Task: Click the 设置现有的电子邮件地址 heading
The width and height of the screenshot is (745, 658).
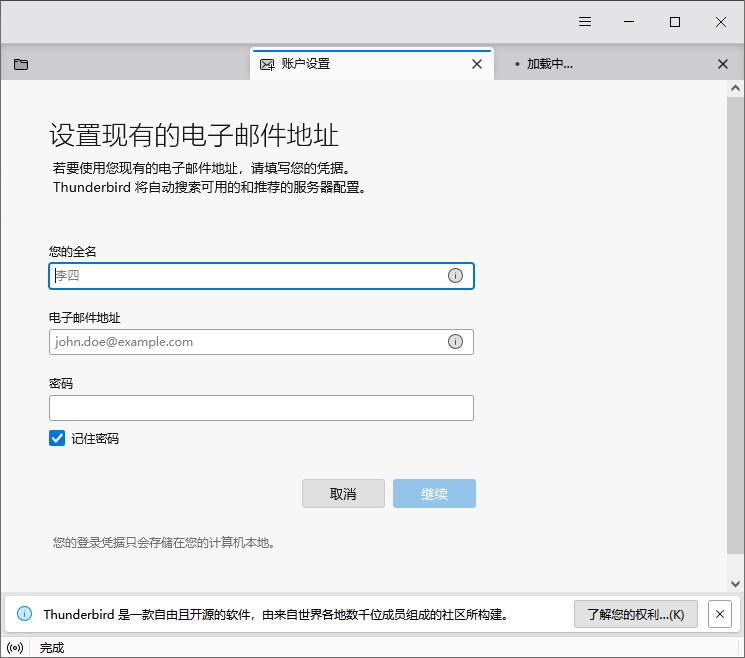Action: point(194,135)
